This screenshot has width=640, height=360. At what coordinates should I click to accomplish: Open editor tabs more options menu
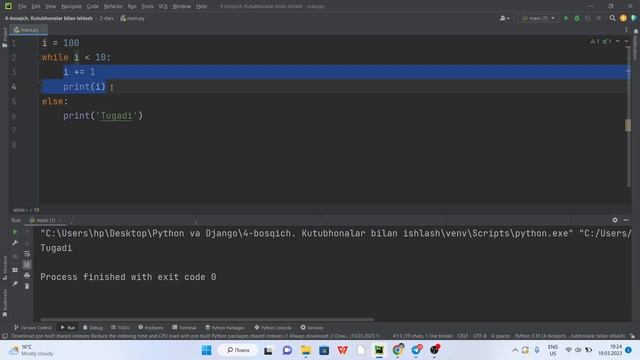tap(626, 29)
